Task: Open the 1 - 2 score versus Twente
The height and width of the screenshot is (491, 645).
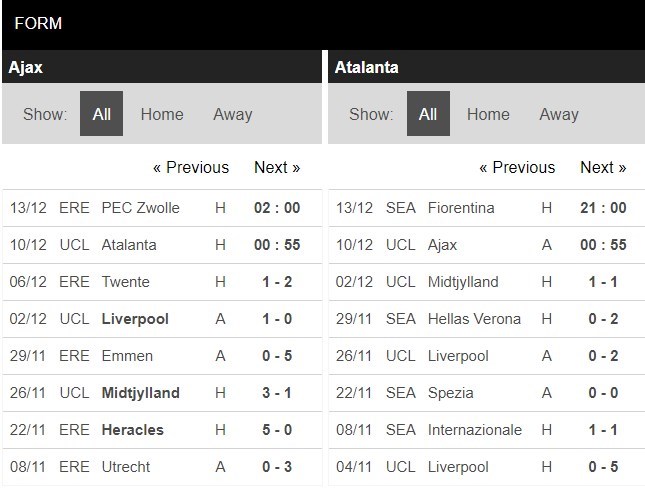Action: [x=277, y=282]
